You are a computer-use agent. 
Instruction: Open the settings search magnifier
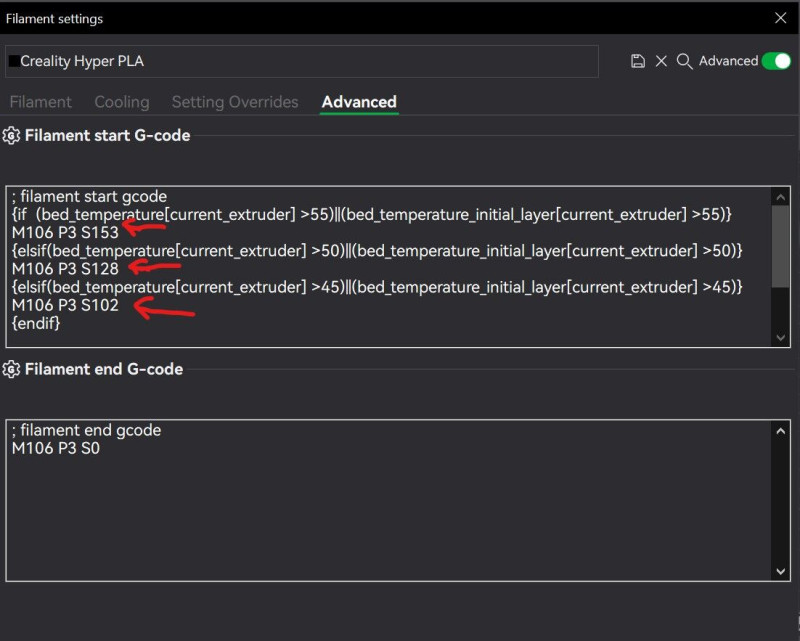click(x=684, y=61)
